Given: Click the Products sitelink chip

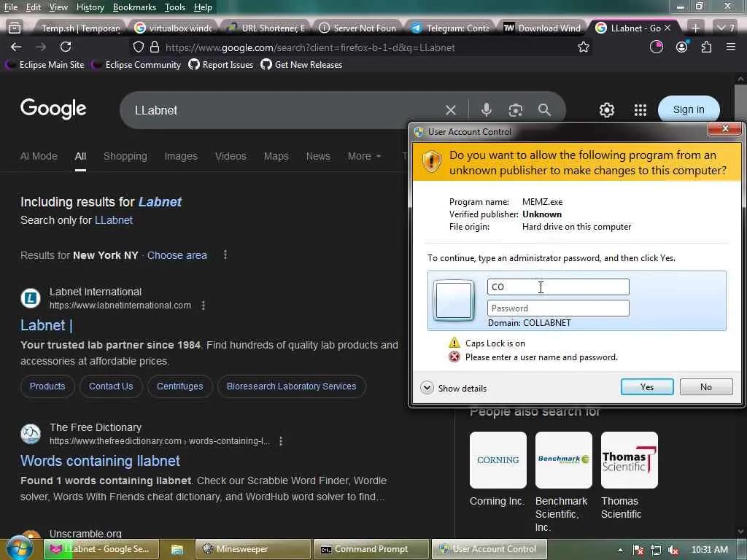Looking at the screenshot, I should tap(47, 386).
